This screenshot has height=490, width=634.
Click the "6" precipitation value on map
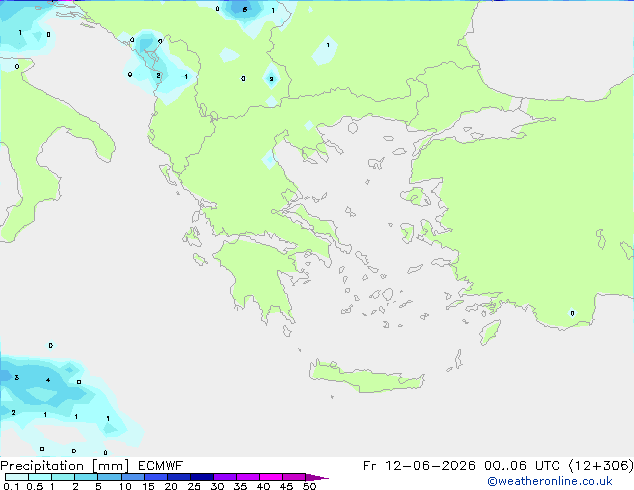pos(245,9)
